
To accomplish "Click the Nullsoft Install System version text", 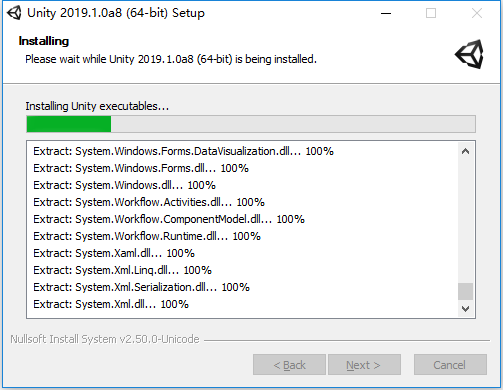I will pyautogui.click(x=105, y=339).
